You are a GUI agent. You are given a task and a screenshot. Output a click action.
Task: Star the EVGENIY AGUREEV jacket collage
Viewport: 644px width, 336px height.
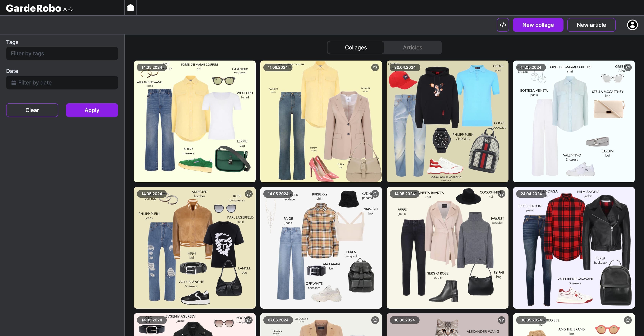tap(249, 320)
